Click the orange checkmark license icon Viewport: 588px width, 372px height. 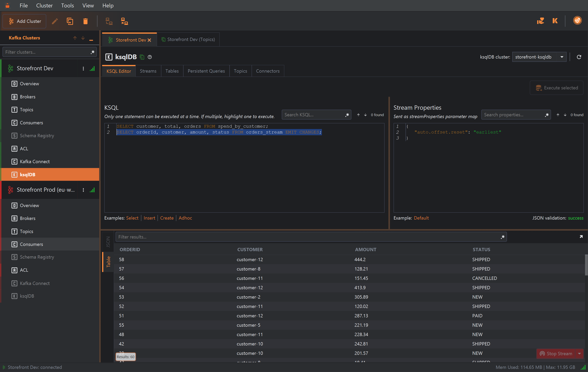(577, 20)
